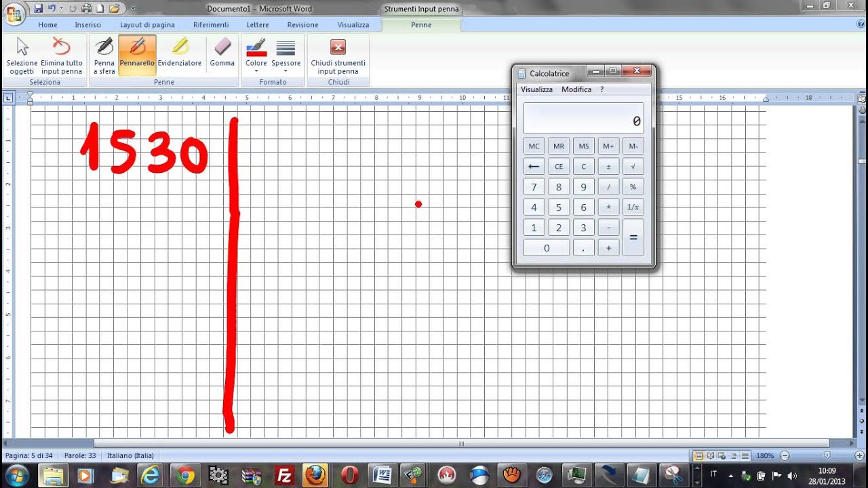Open Internet Explorer from taskbar

(x=151, y=475)
